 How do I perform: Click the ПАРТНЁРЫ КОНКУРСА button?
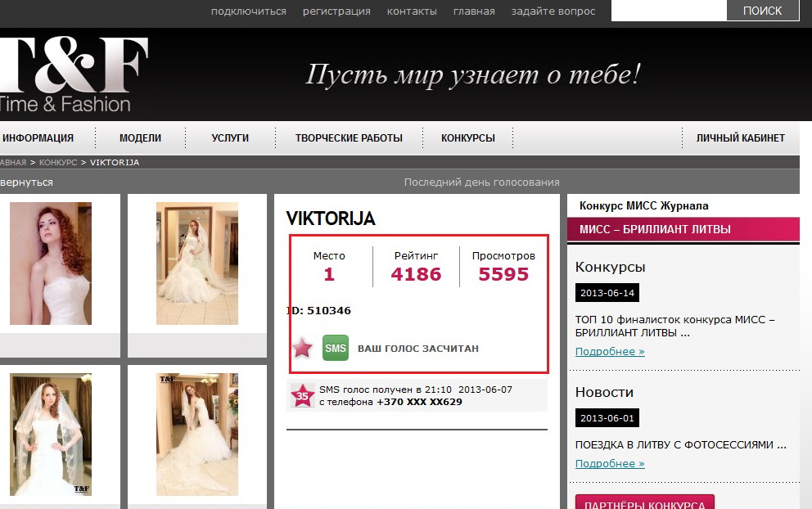pyautogui.click(x=645, y=502)
